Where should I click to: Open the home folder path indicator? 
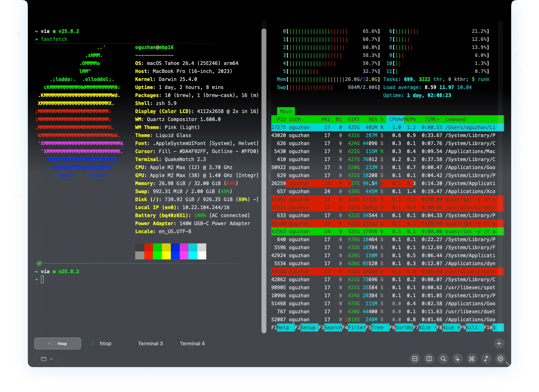pos(47,359)
